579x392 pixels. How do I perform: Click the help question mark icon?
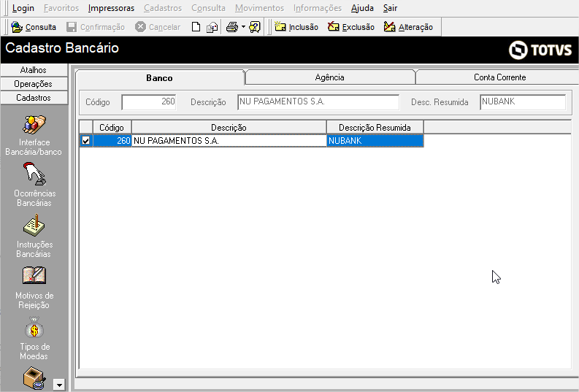(x=255, y=27)
